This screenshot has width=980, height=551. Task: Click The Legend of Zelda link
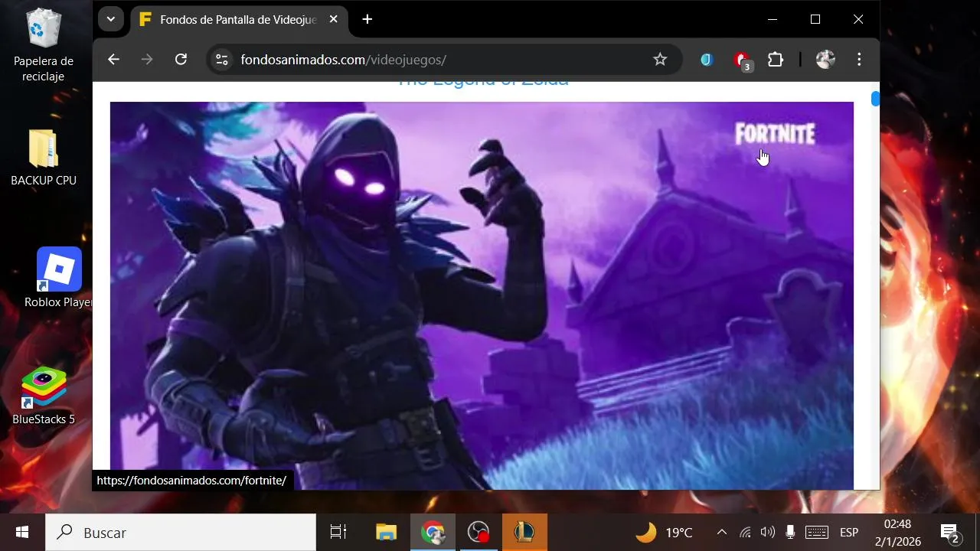pos(482,82)
